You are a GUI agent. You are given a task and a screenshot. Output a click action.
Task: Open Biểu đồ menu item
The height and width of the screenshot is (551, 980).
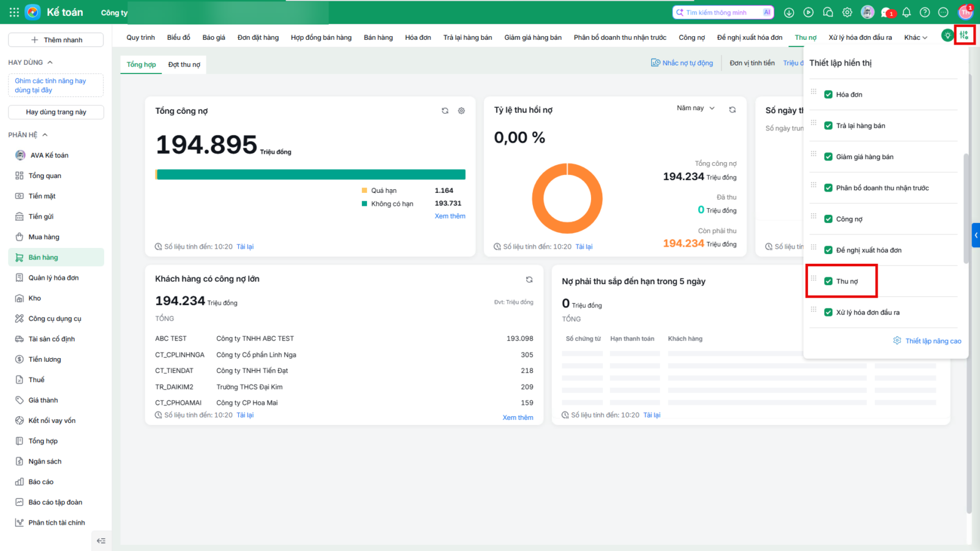point(179,37)
